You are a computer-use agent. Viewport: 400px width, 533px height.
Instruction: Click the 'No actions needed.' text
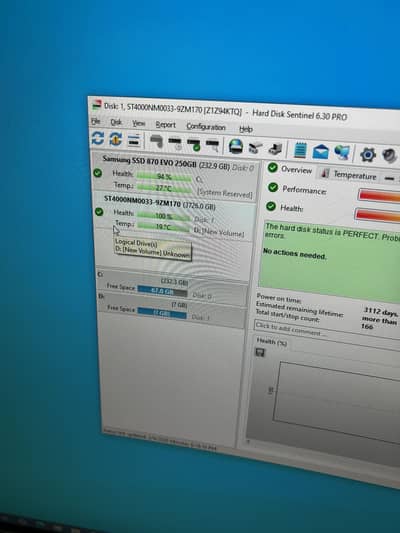295,254
